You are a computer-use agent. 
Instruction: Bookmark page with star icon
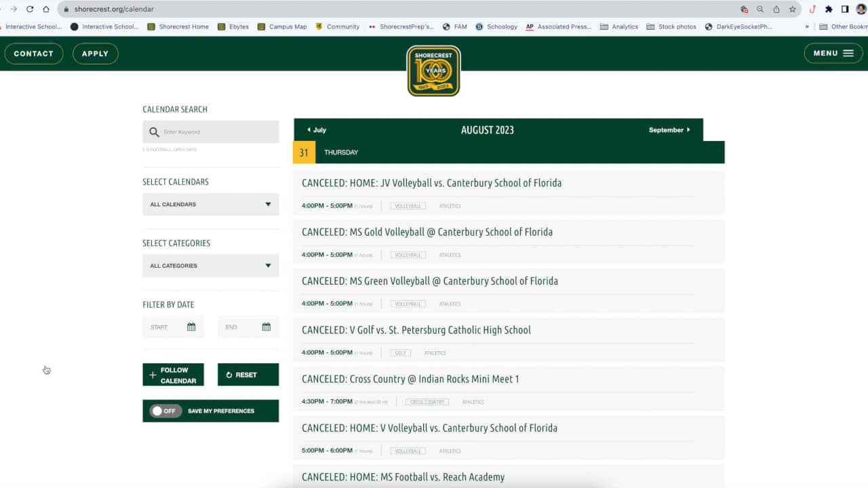point(792,9)
